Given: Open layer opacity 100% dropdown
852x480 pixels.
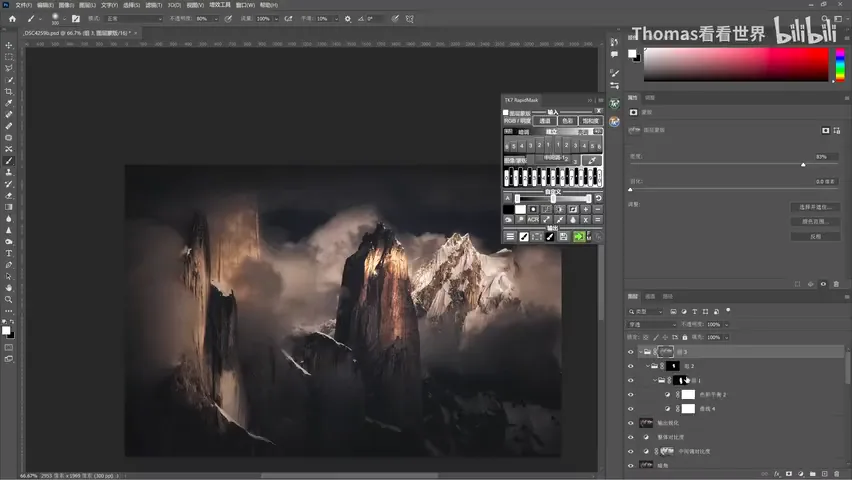Looking at the screenshot, I should click(726, 325).
